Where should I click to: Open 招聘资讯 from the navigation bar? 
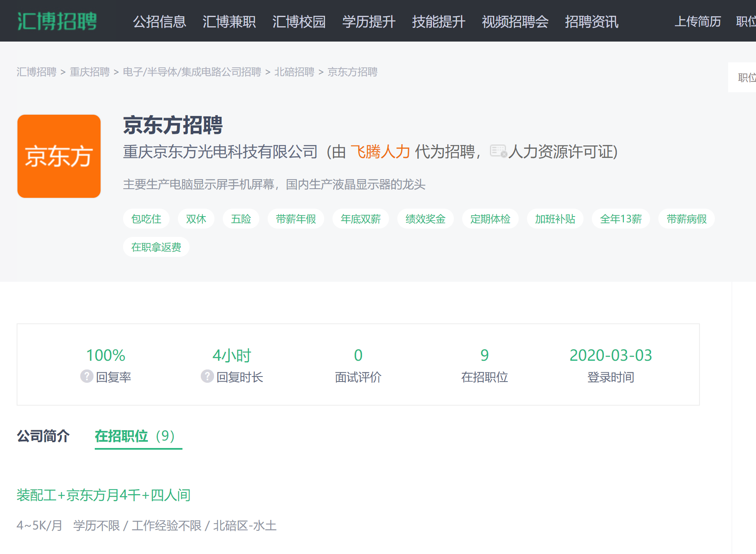click(x=592, y=21)
